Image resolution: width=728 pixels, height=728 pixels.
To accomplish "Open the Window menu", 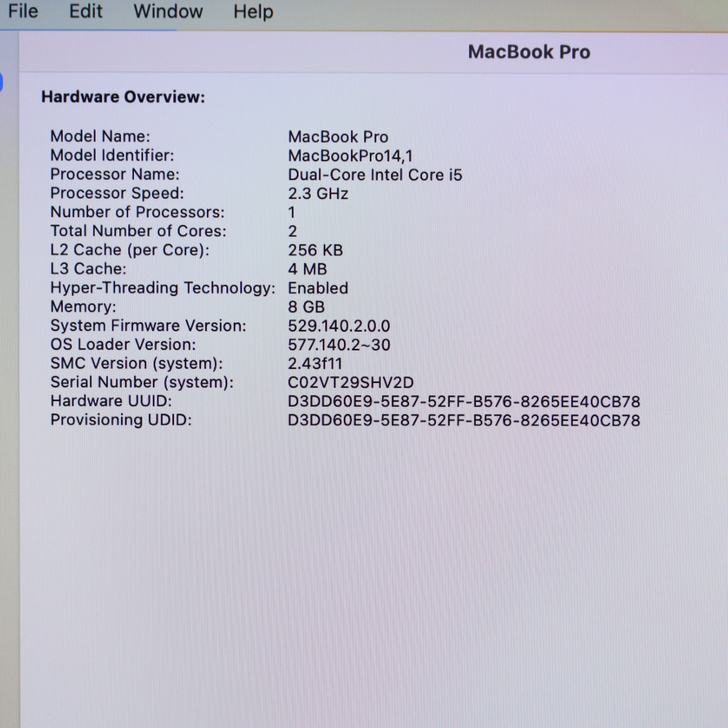I will coord(168,11).
